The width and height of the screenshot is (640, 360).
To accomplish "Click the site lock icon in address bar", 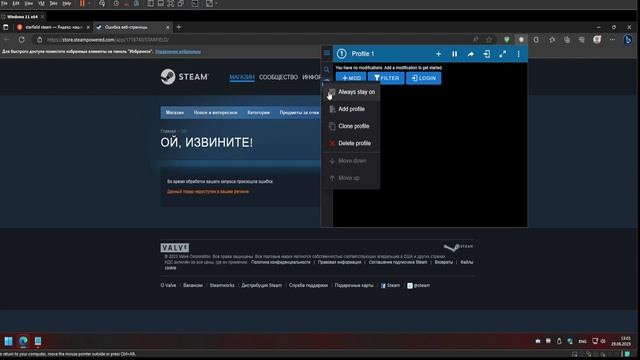I will click(x=40, y=40).
